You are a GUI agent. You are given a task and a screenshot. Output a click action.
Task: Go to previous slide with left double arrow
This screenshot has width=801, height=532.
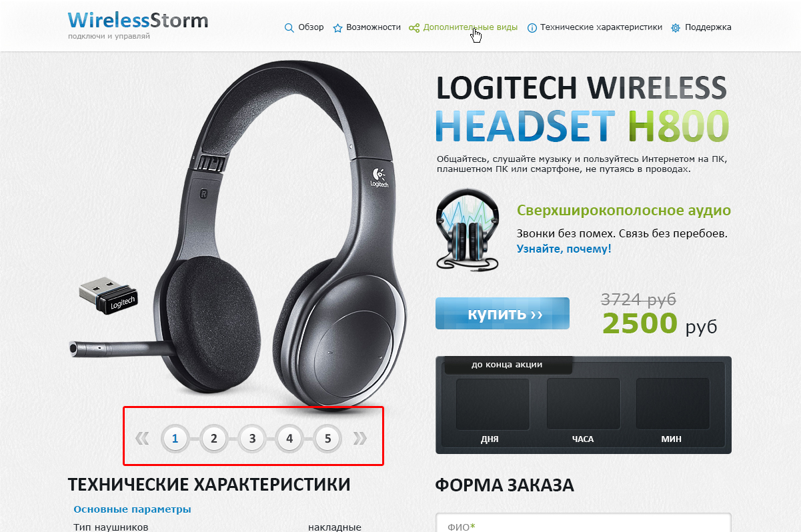coord(142,438)
